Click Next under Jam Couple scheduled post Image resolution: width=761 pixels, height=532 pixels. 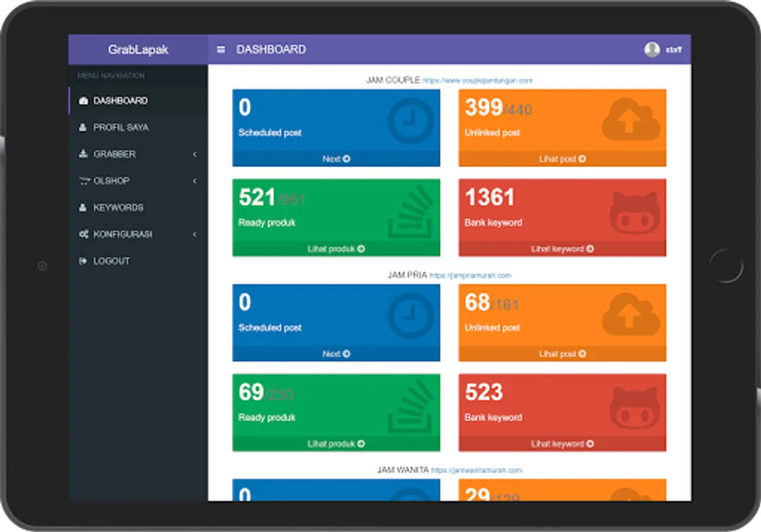[336, 159]
